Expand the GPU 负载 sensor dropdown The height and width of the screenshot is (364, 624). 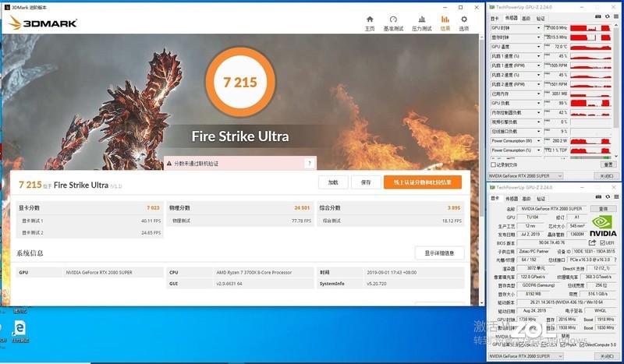[538, 104]
